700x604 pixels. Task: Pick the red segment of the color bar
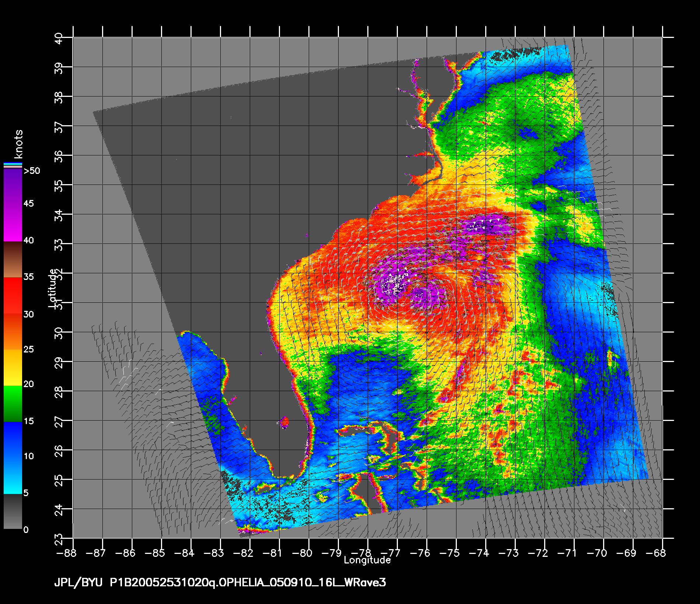pyautogui.click(x=13, y=295)
